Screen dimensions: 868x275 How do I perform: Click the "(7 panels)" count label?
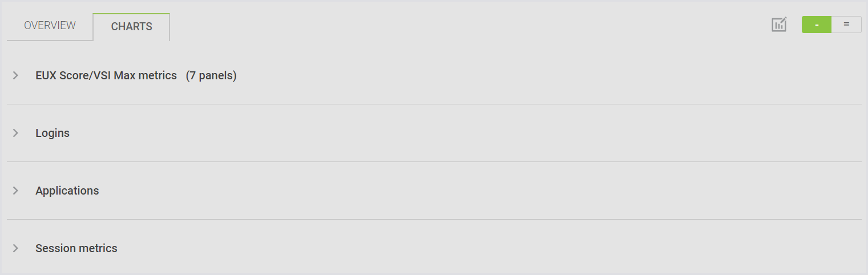click(211, 75)
